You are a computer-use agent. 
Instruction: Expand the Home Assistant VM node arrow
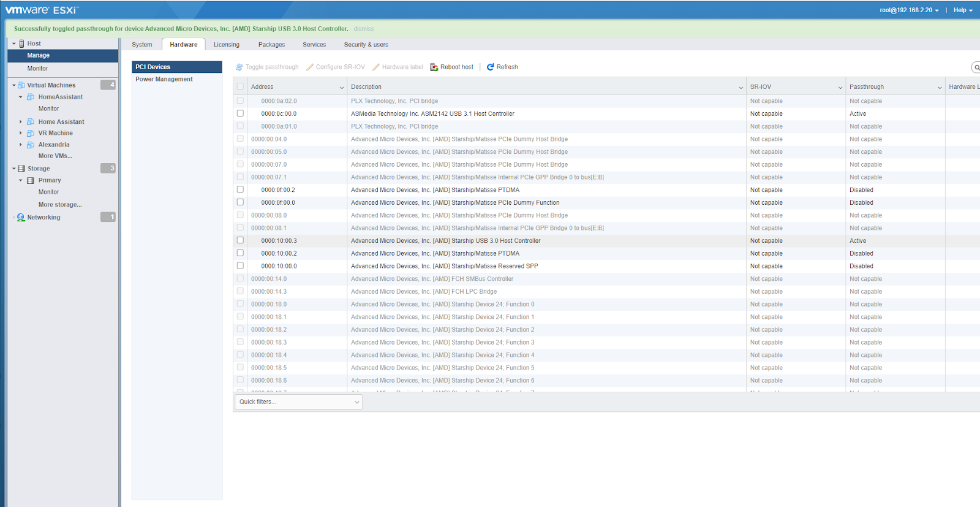[x=20, y=122]
